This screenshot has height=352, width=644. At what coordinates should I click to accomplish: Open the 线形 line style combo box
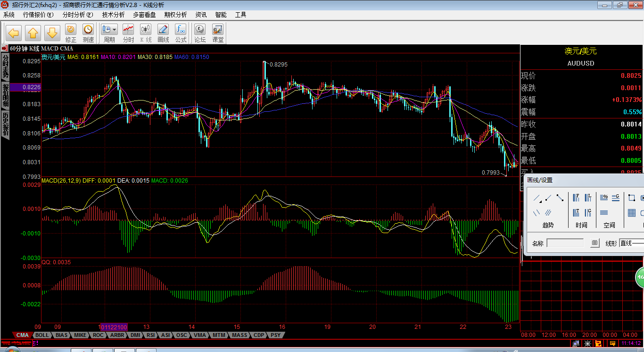click(631, 243)
